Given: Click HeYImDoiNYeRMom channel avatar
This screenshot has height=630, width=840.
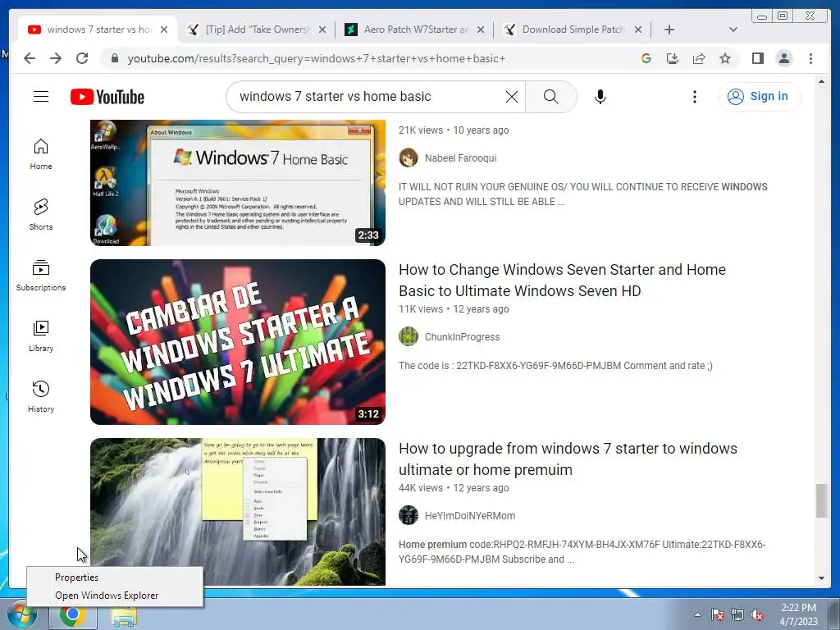Looking at the screenshot, I should click(x=409, y=516).
